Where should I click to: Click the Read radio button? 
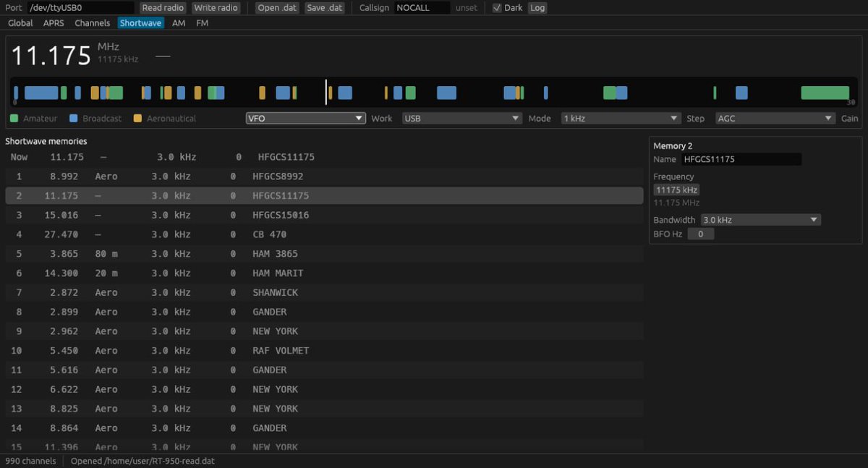[163, 8]
